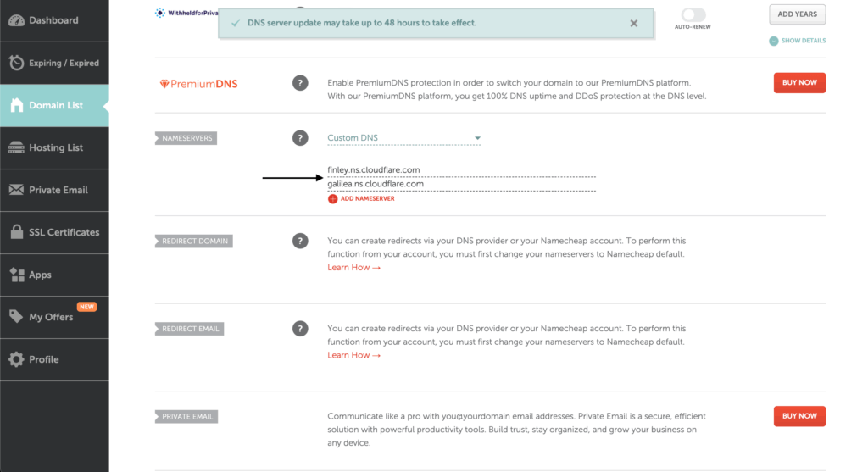Click the Redirect Domain help question mark icon
The height and width of the screenshot is (472, 868).
(300, 241)
